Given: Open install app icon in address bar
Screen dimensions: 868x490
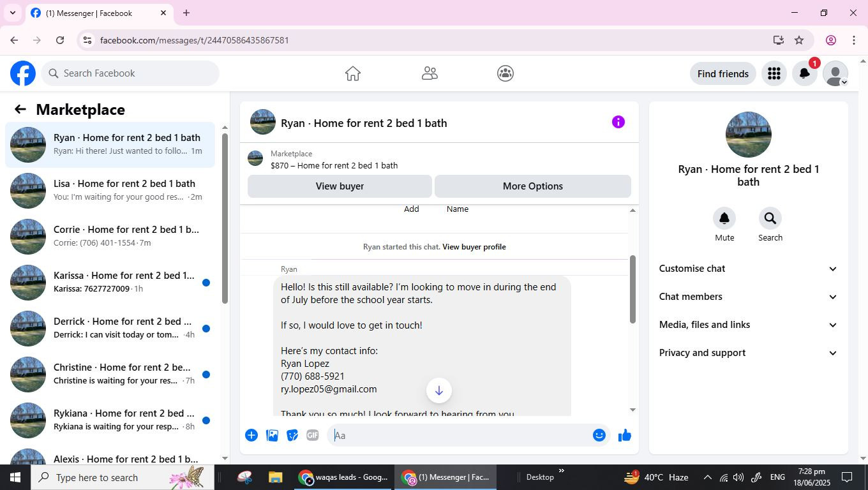Looking at the screenshot, I should pyautogui.click(x=778, y=40).
